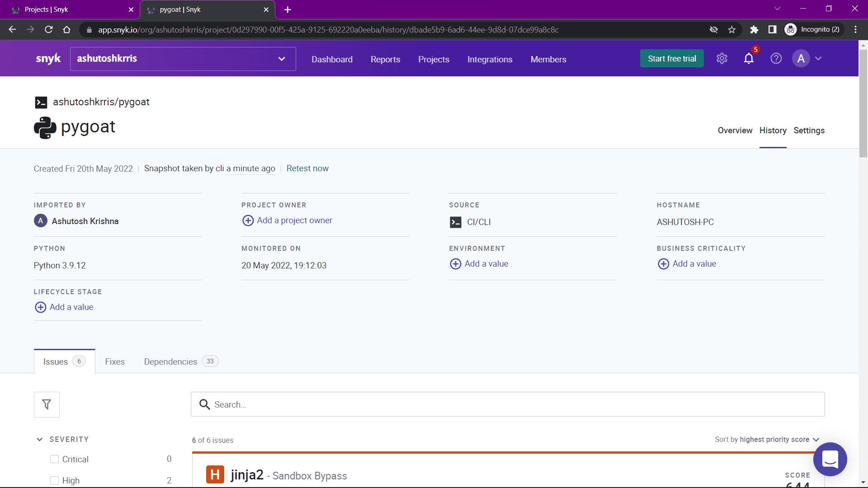Click Add a value under Business Criticality

coord(694,264)
